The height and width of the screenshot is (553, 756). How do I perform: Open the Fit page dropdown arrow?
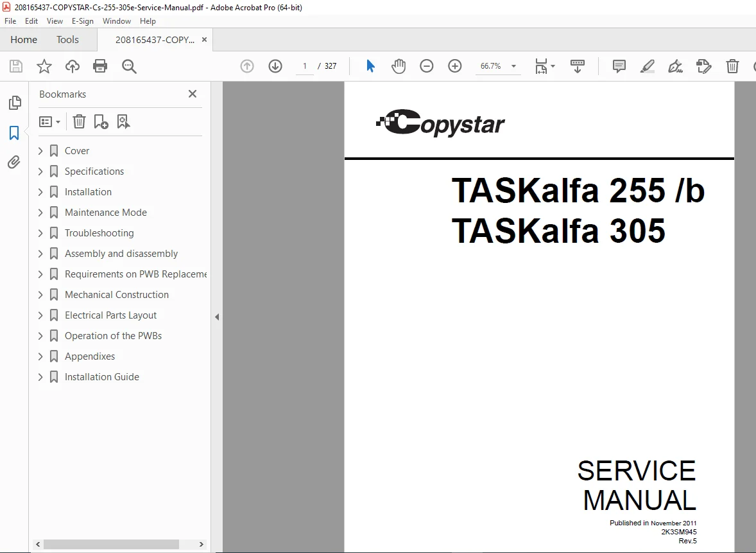[x=553, y=66]
